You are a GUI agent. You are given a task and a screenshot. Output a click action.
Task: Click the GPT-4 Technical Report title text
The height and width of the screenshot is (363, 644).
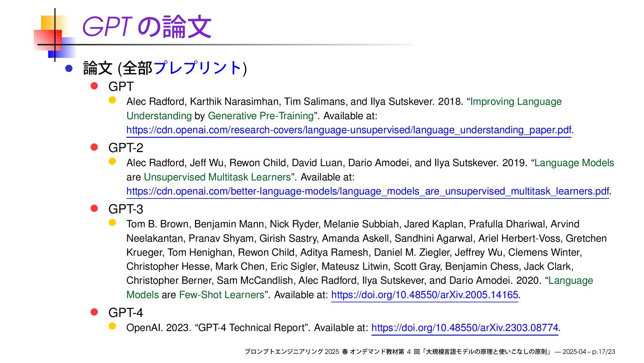click(x=252, y=328)
